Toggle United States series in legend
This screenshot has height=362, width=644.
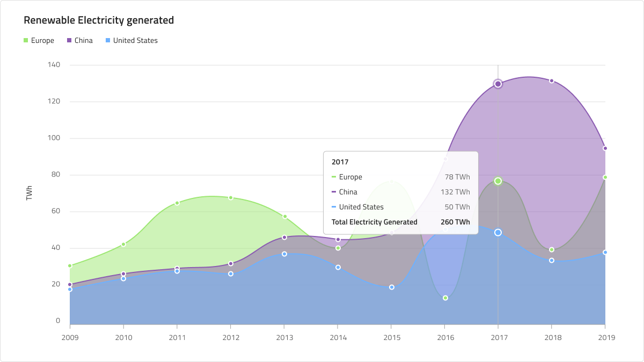[x=131, y=40]
